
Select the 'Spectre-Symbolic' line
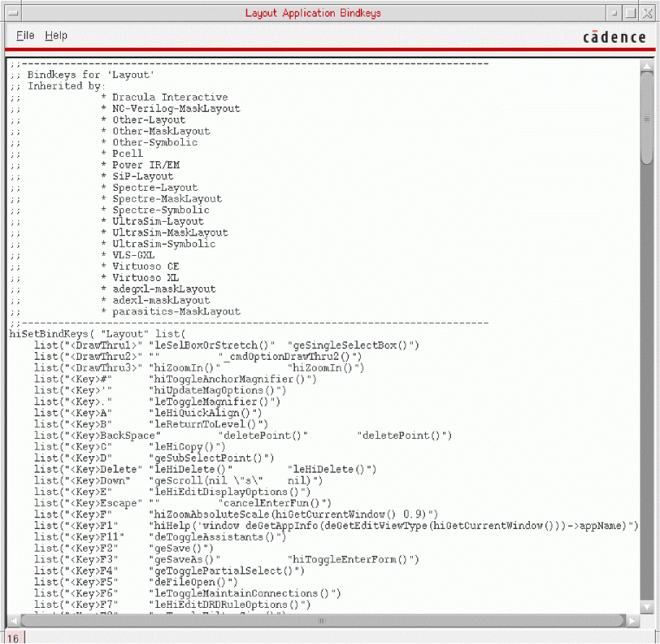tap(155, 210)
